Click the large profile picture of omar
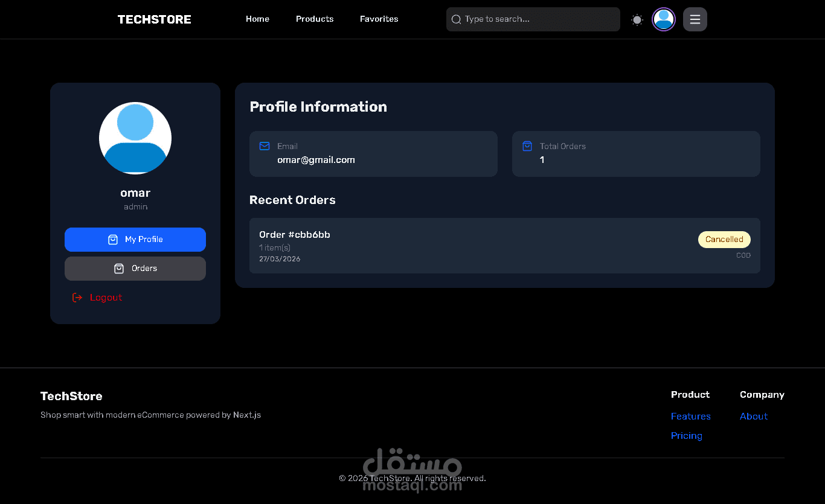 click(x=135, y=138)
